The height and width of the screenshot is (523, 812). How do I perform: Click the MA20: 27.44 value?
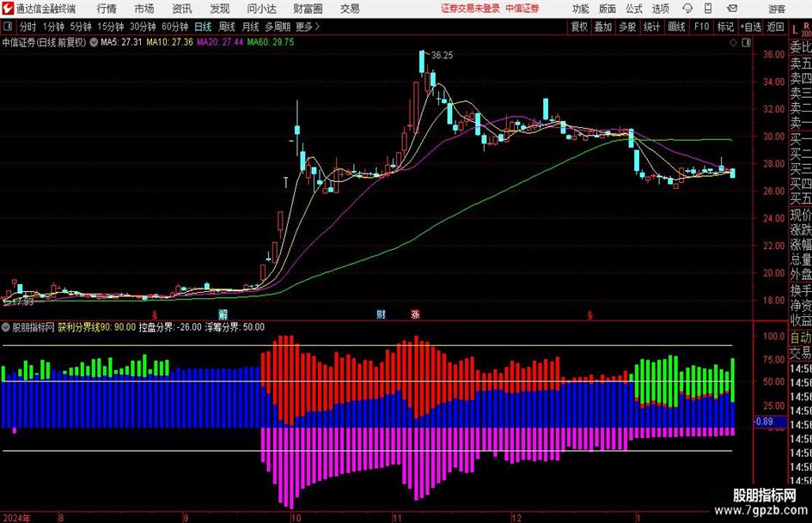click(220, 42)
